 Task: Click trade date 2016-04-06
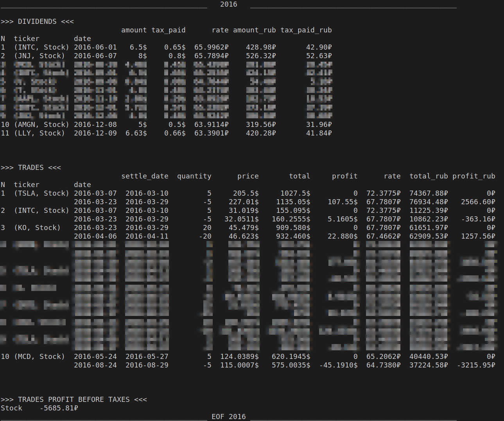(95, 236)
